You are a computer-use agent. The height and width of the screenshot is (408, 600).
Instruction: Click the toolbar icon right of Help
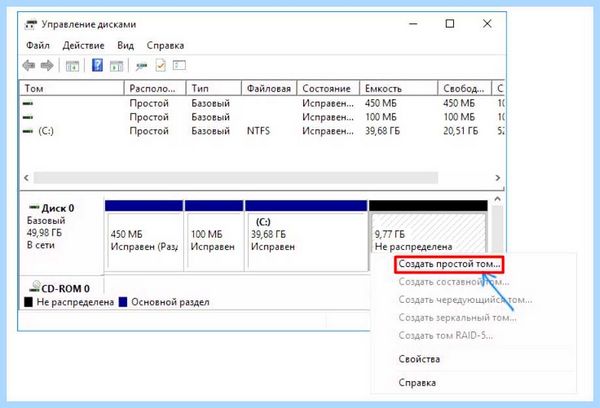click(117, 66)
